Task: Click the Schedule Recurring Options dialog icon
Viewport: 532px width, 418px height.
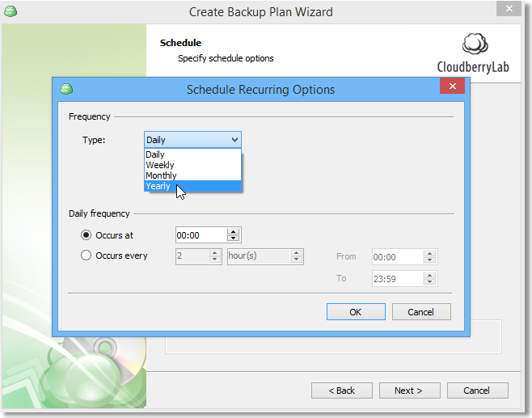Action: (67, 89)
